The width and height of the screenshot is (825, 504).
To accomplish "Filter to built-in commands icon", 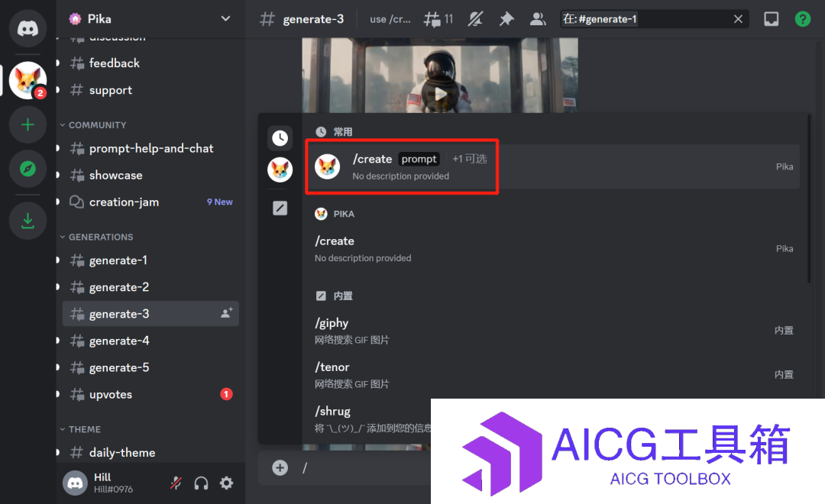I will [x=280, y=208].
